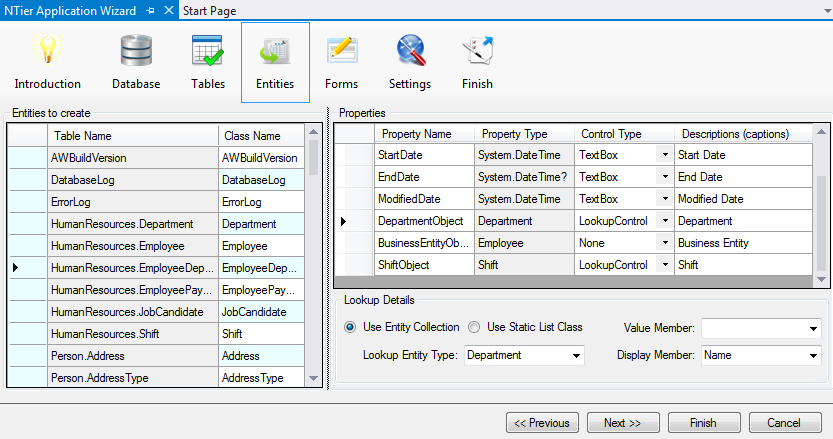Select the ShiftObject property name
The height and width of the screenshot is (439, 833).
pos(424,265)
